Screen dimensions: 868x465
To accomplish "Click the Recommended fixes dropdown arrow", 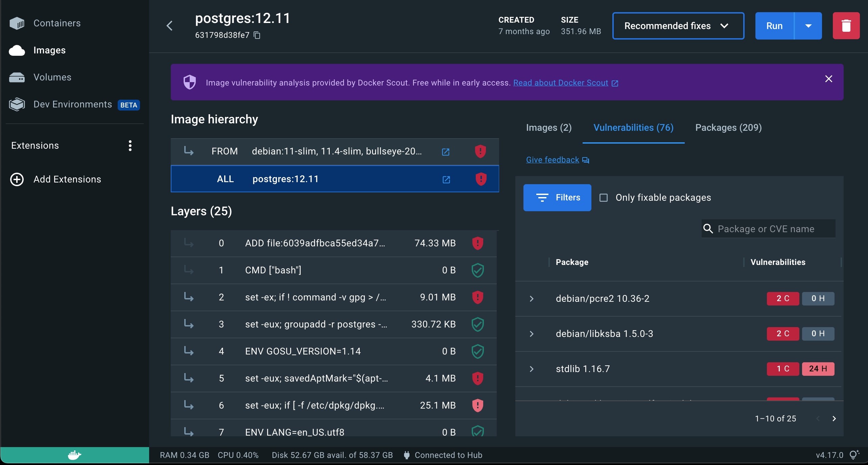I will pos(726,25).
